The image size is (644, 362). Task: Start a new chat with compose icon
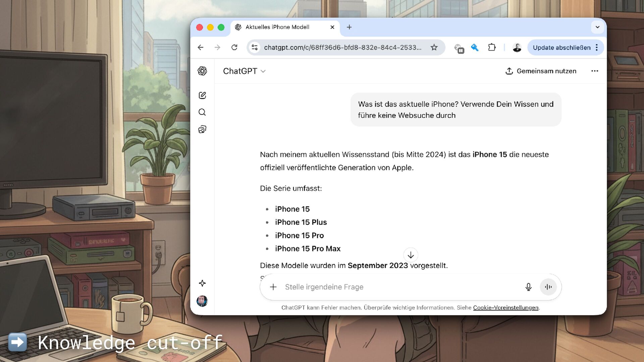click(x=202, y=96)
